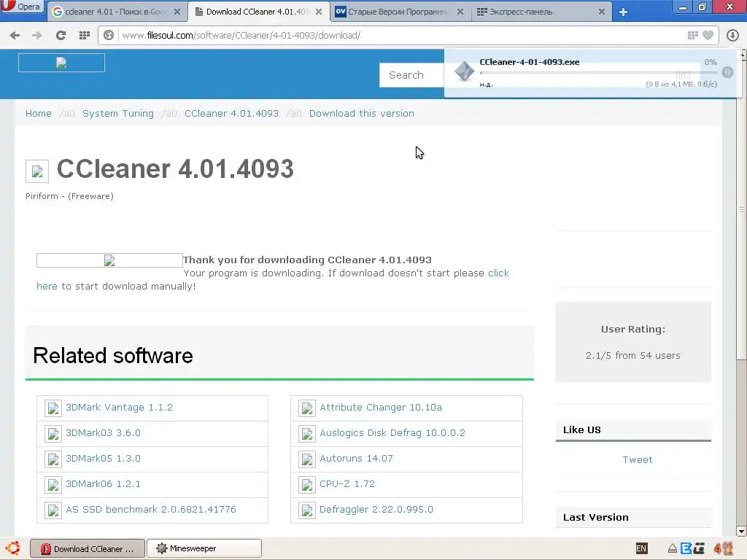747x560 pixels.
Task: Click the AS SSD benchmark row icon
Action: (x=53, y=510)
